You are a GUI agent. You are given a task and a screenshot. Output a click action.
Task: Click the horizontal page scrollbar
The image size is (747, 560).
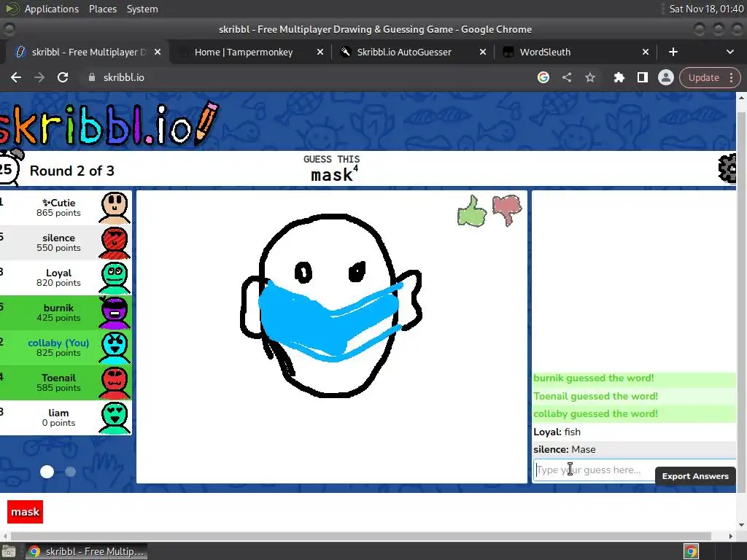pyautogui.click(x=360, y=536)
